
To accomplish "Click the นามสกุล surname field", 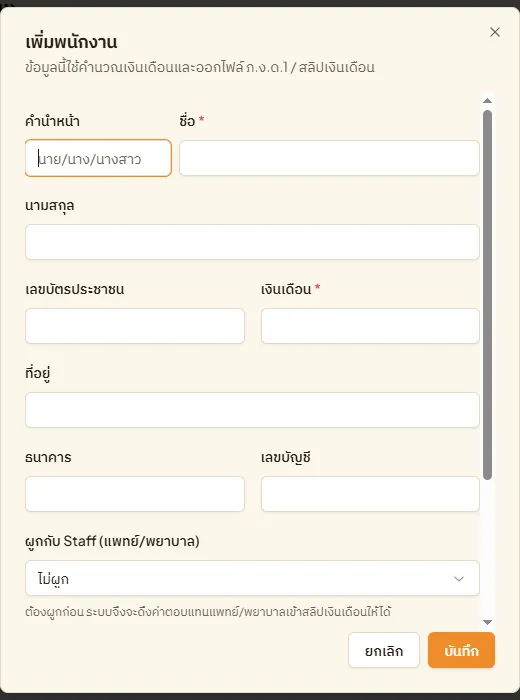I will (252, 242).
